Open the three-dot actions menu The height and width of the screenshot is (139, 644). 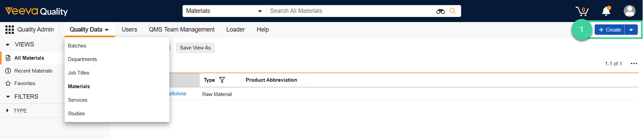(634, 64)
